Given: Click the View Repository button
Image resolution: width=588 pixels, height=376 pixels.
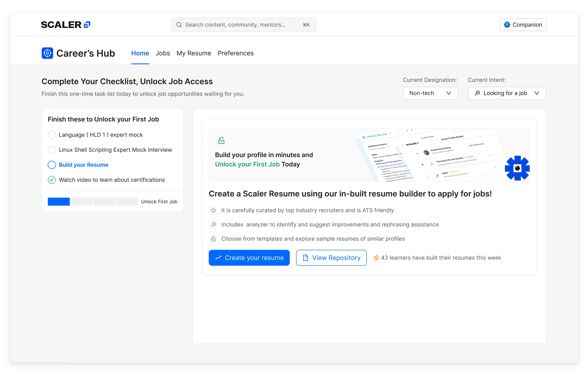Looking at the screenshot, I should coord(331,258).
